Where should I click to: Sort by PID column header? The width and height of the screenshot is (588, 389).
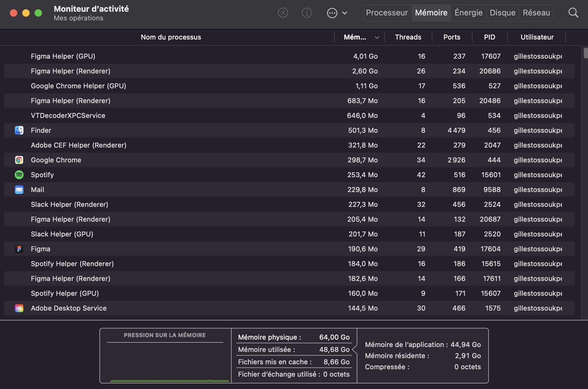[x=489, y=37]
